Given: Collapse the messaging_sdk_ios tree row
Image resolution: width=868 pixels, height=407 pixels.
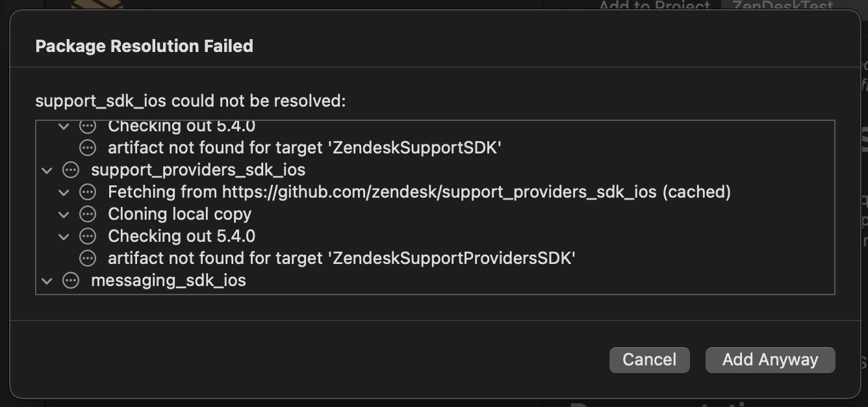Looking at the screenshot, I should click(x=47, y=281).
